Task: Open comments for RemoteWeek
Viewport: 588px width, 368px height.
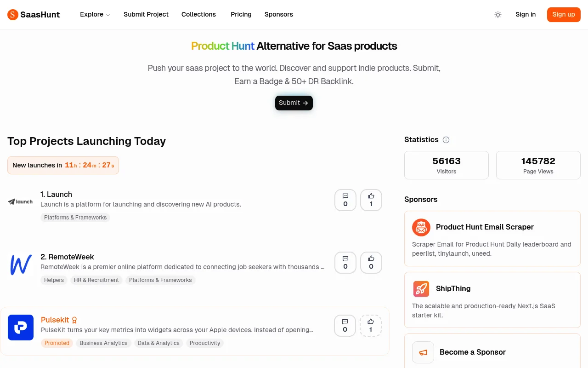Action: 345,262
